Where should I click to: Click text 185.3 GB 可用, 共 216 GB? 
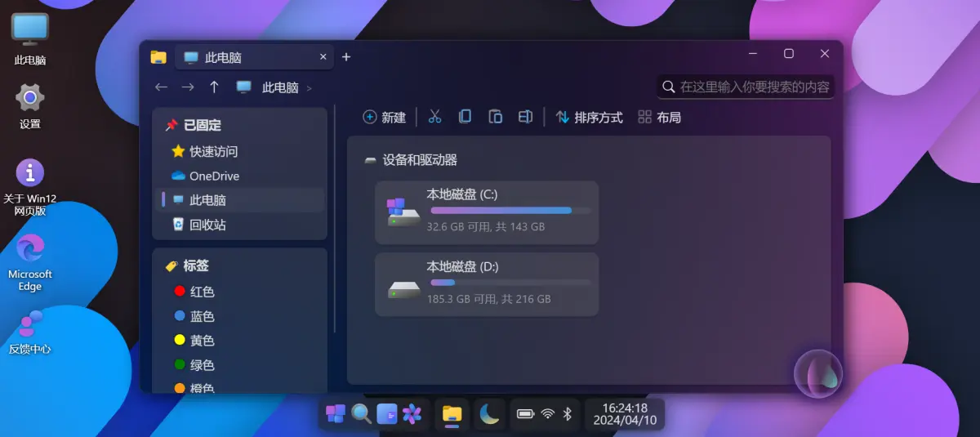coord(488,299)
